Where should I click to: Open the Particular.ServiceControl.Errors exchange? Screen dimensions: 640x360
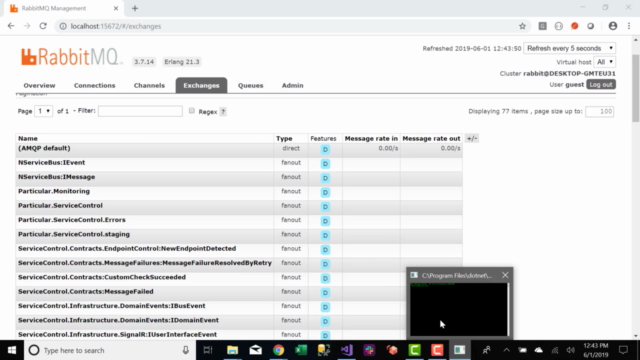tap(72, 220)
